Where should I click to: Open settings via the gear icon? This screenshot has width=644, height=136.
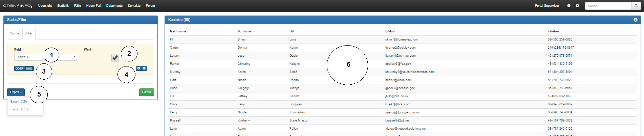tap(578, 6)
